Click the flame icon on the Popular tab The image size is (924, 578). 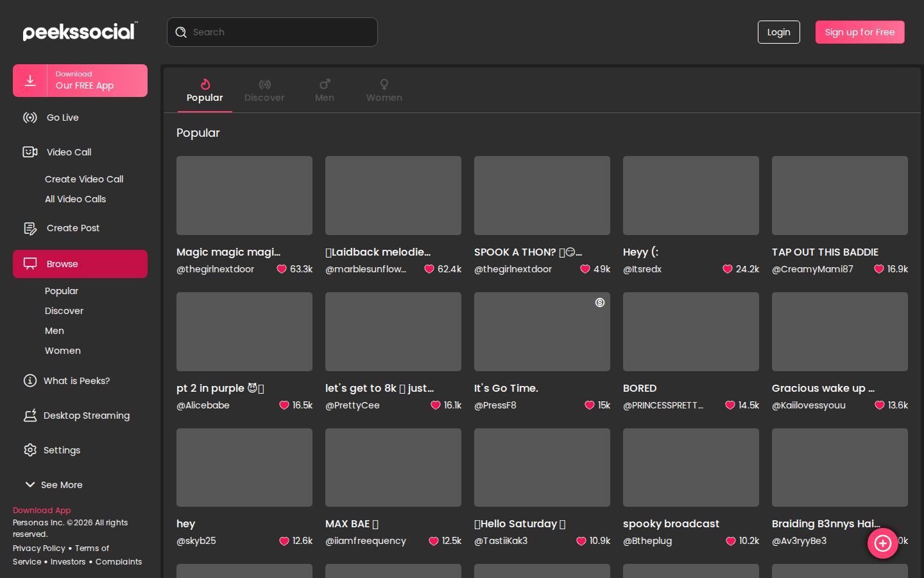205,84
